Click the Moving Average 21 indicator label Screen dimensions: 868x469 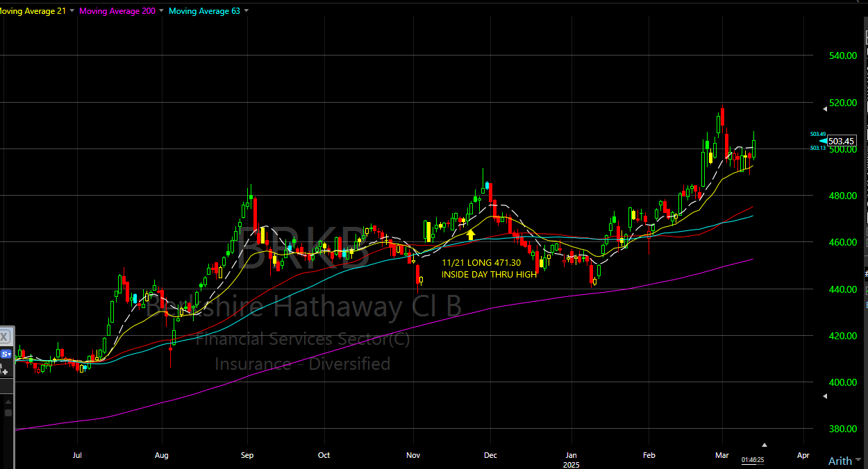click(34, 11)
